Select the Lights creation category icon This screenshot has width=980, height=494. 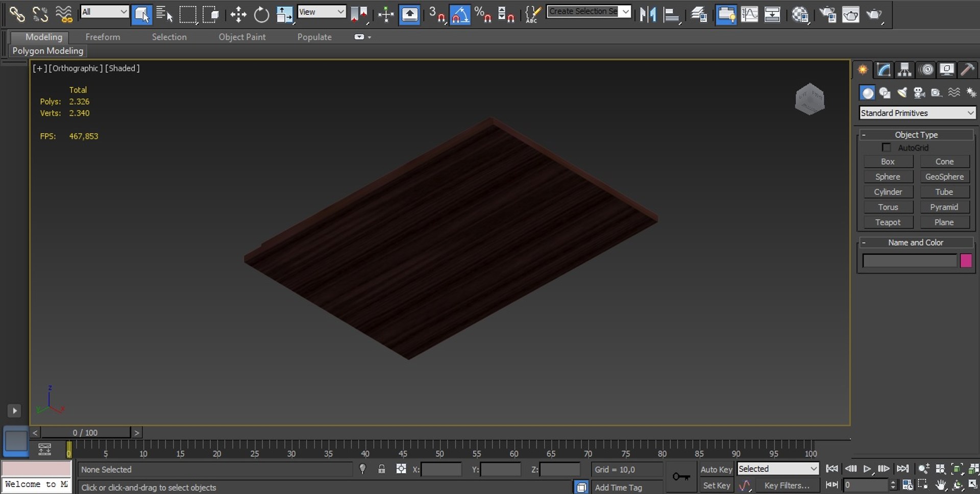pyautogui.click(x=902, y=93)
